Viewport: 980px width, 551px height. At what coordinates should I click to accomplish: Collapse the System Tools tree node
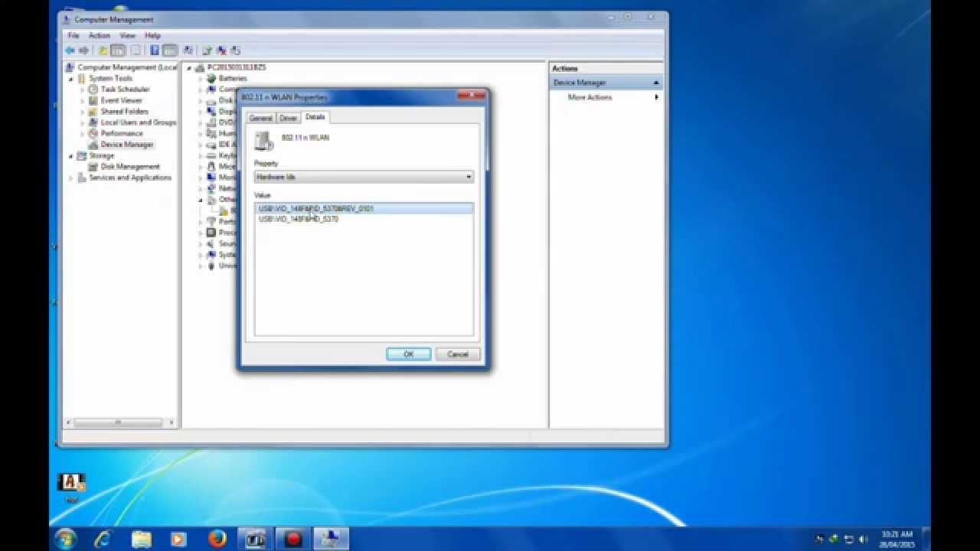coord(71,79)
